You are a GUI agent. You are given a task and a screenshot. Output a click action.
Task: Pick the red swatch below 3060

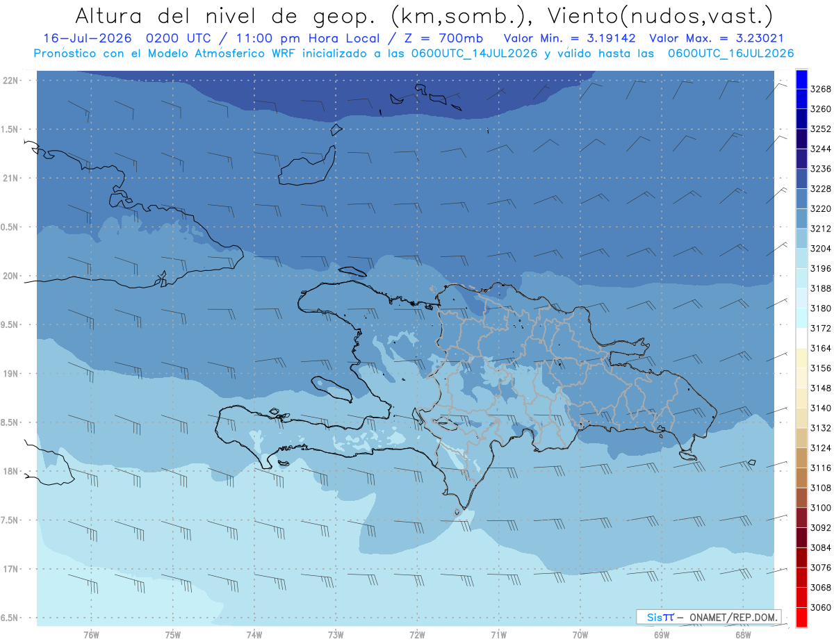click(x=801, y=617)
